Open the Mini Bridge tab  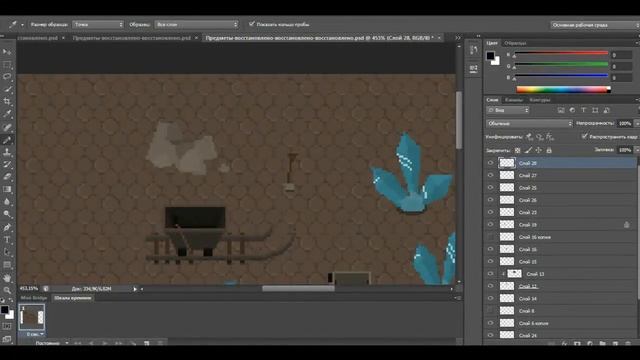tap(33, 298)
